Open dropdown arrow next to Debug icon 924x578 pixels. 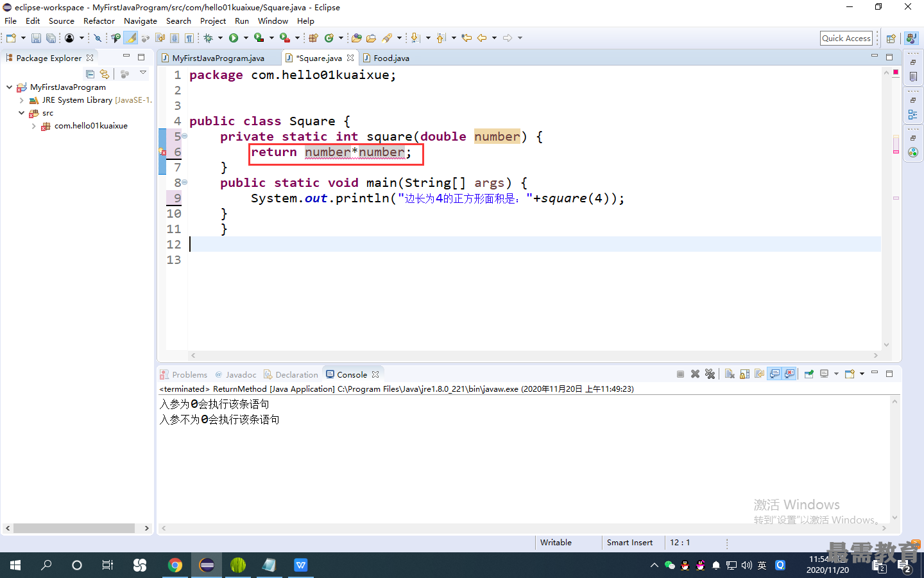[220, 38]
